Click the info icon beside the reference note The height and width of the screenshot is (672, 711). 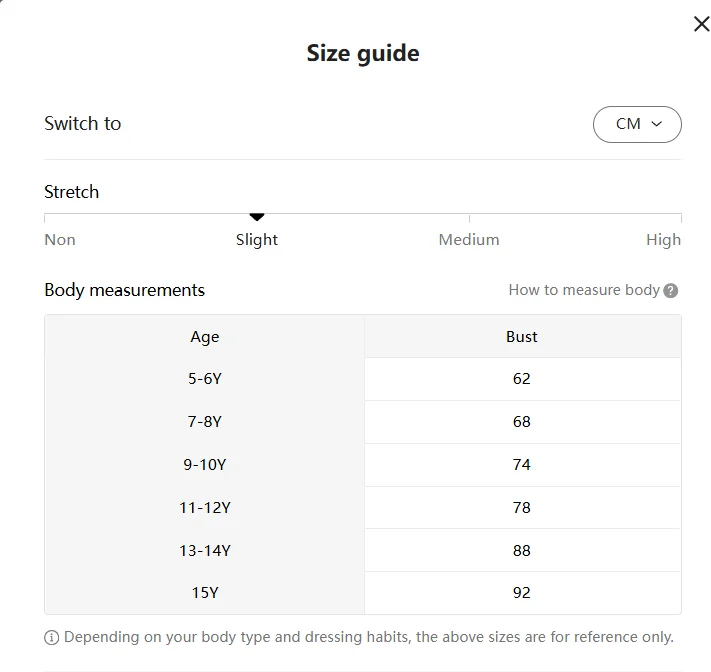(52, 637)
